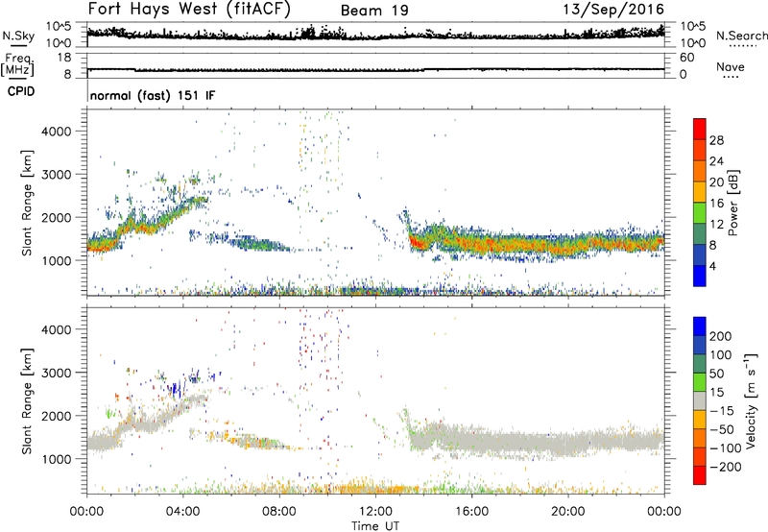Click the '60' Nave axis tick
Viewport: 768px width, 532px height.
click(x=686, y=58)
